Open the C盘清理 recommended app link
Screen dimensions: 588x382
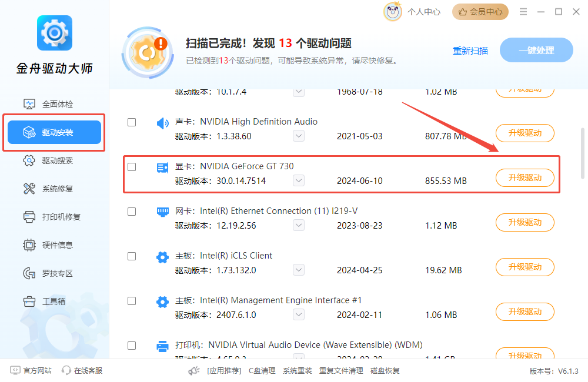(262, 371)
